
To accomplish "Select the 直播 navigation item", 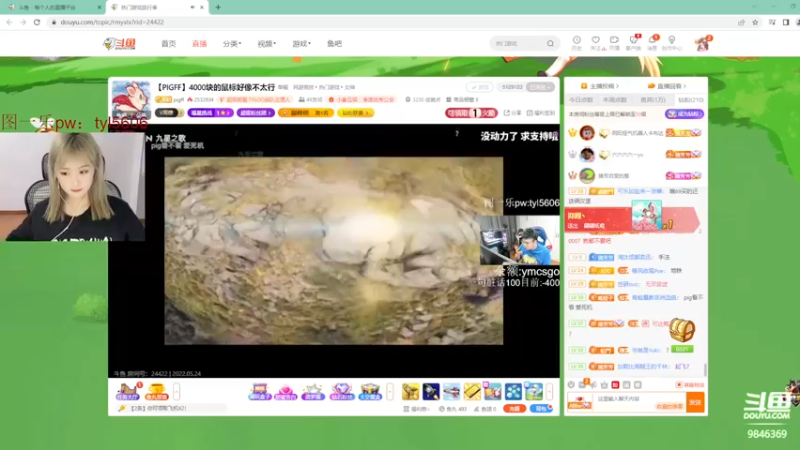I will point(199,44).
